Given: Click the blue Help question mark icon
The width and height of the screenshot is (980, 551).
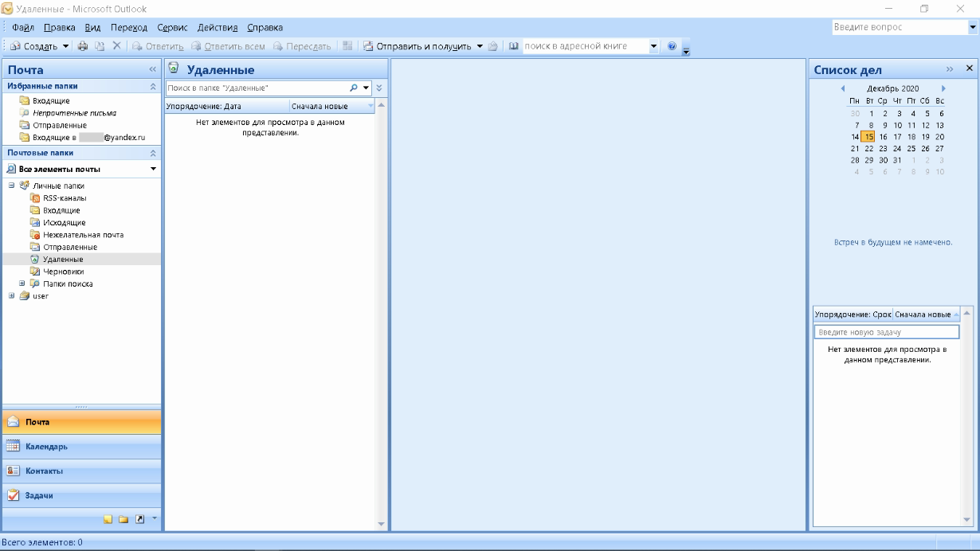Looking at the screenshot, I should 672,46.
